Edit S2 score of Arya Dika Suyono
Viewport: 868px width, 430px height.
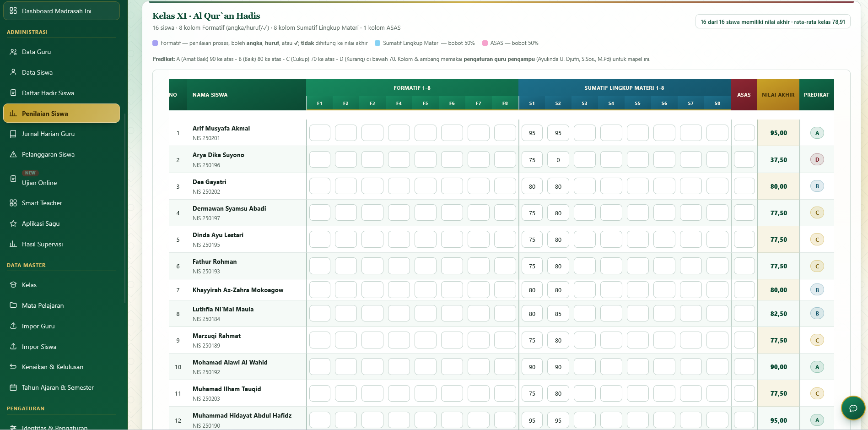coord(558,160)
